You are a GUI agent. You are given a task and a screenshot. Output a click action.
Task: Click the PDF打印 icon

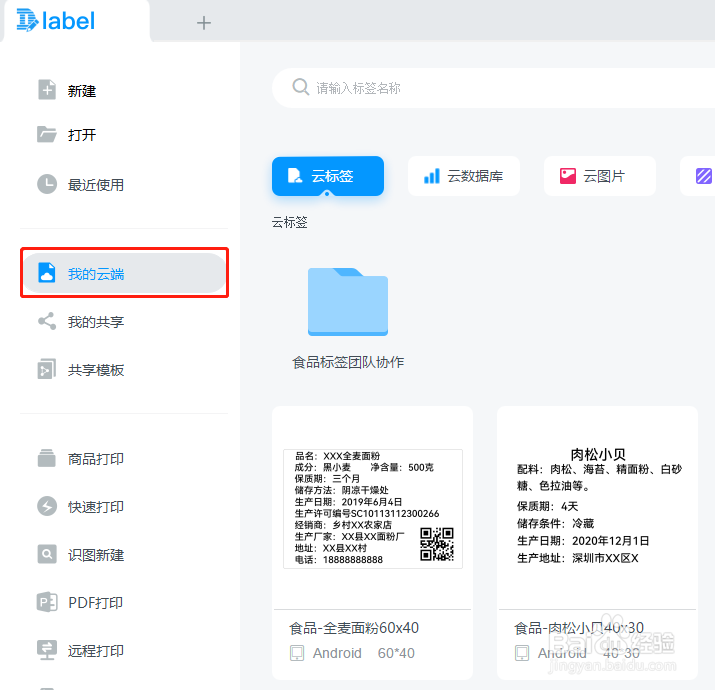coord(47,602)
